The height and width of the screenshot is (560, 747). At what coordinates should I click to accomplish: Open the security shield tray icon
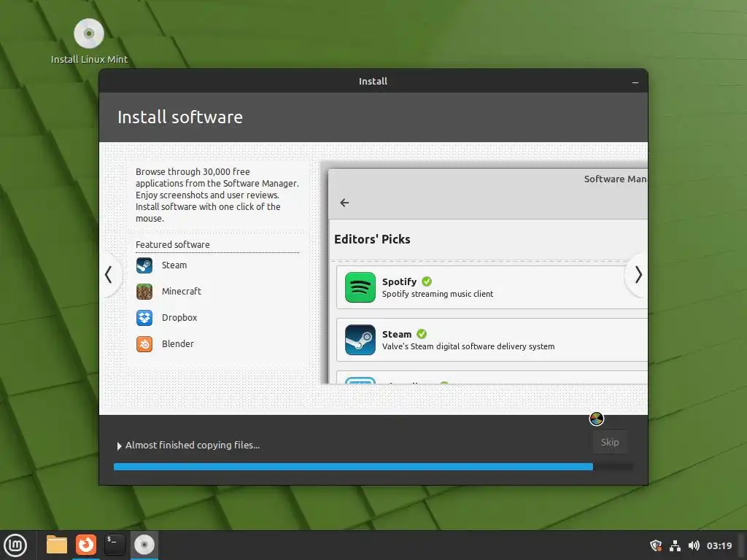(x=656, y=545)
